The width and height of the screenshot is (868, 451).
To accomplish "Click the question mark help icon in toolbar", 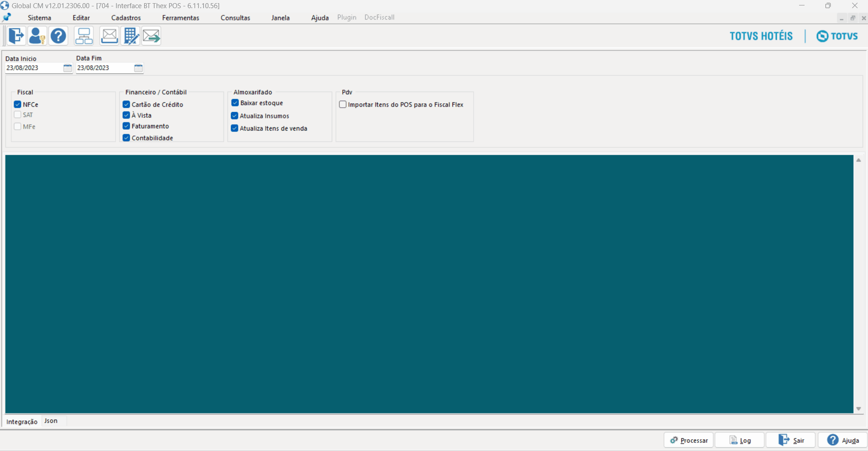I will [x=58, y=36].
